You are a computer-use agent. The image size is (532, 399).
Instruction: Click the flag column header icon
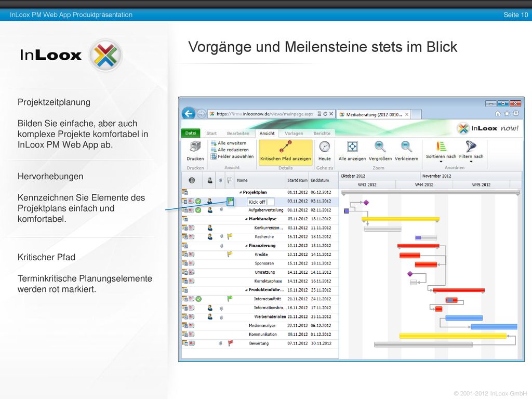230,180
